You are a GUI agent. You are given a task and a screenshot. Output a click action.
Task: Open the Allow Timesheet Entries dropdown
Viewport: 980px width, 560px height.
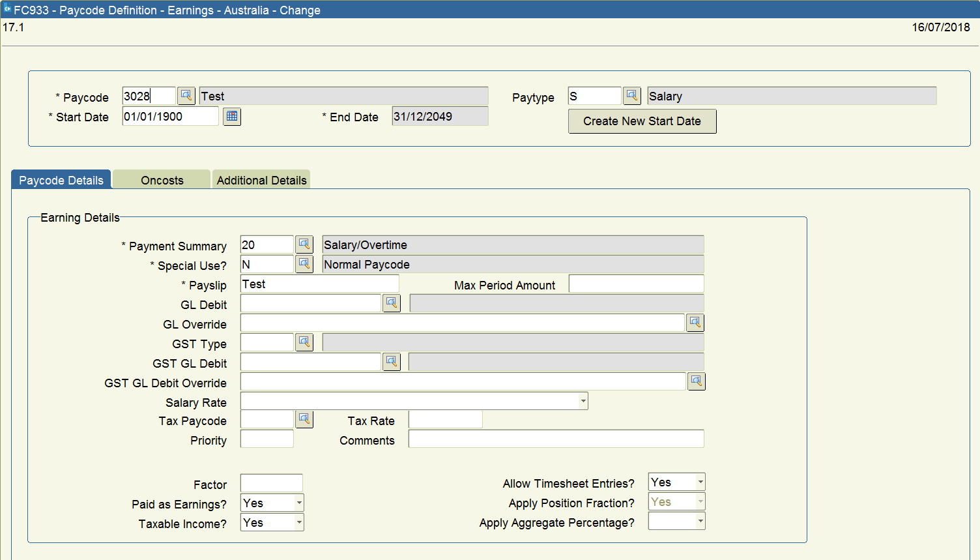pyautogui.click(x=699, y=481)
